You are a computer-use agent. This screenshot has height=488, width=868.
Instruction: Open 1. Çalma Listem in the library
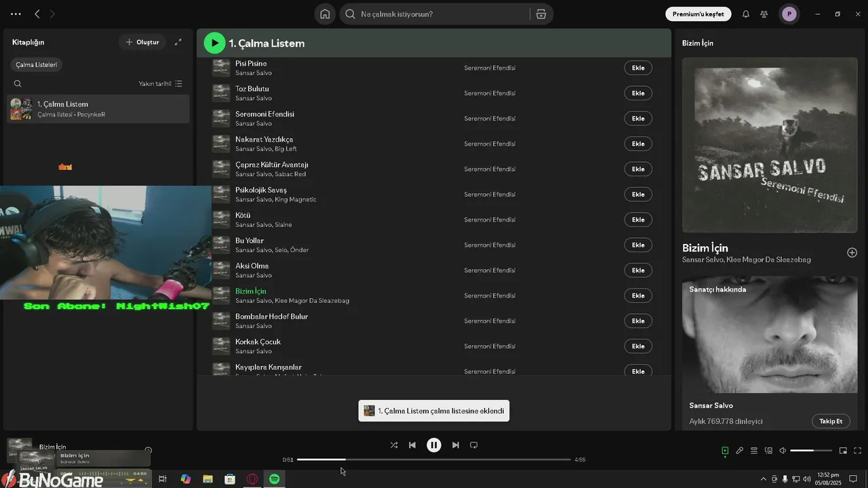tap(99, 109)
